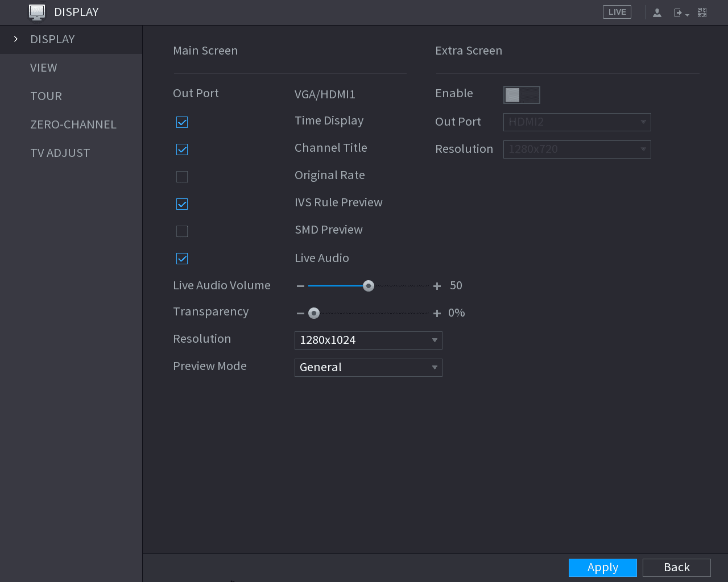Click the volume plus icon

[437, 286]
